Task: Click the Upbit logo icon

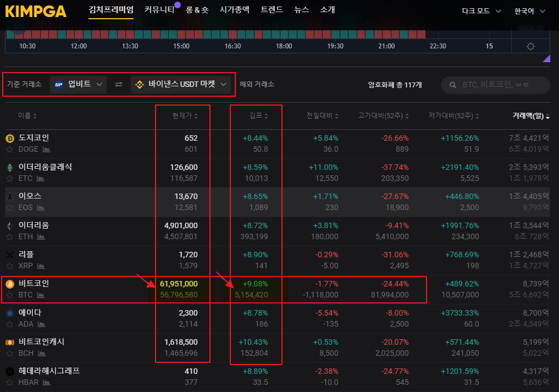Action: pyautogui.click(x=59, y=85)
